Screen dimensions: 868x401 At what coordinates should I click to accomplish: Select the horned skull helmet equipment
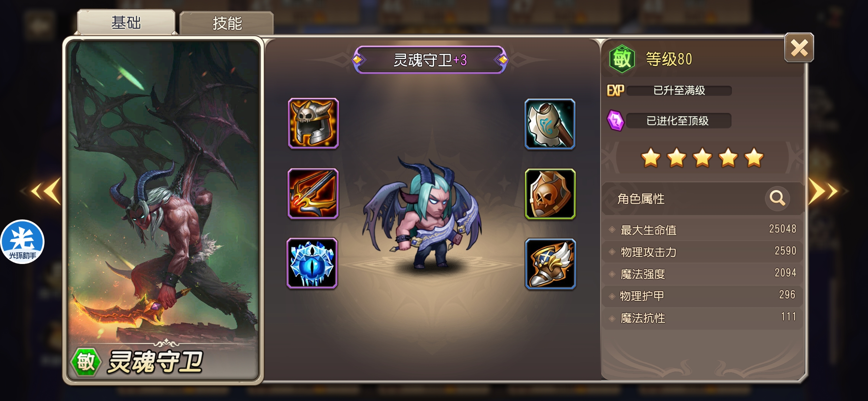pos(313,124)
